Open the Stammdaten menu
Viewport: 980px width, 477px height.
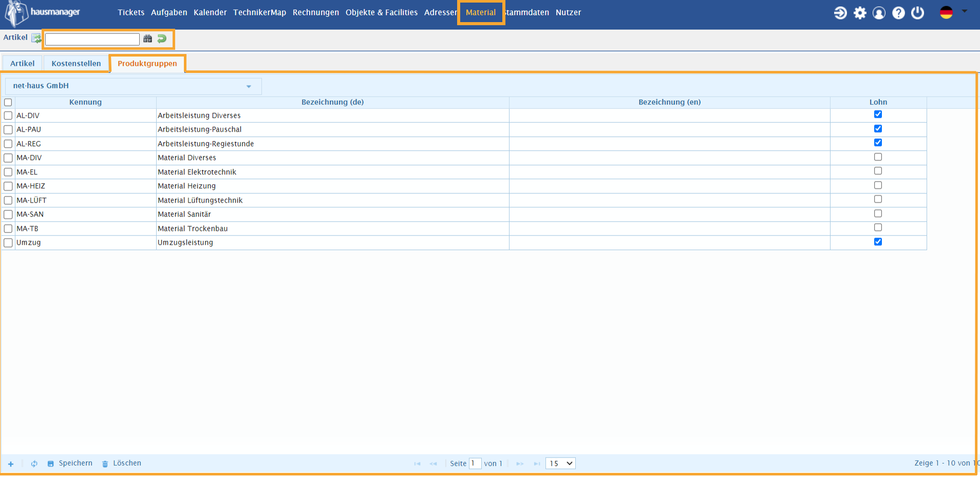pos(527,12)
